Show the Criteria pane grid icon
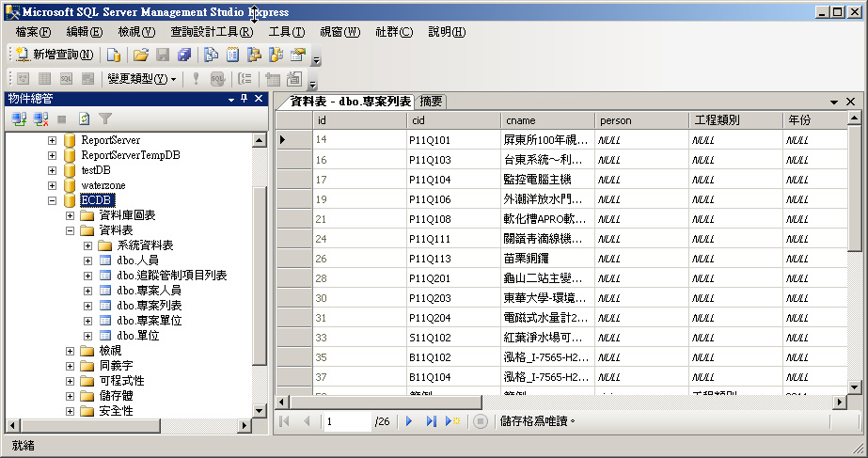 pos(44,79)
